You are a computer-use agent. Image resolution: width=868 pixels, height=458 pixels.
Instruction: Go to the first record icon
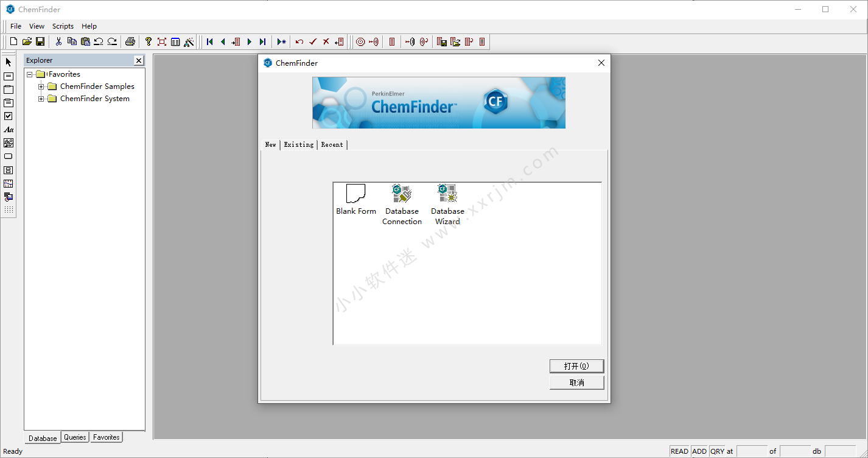210,41
